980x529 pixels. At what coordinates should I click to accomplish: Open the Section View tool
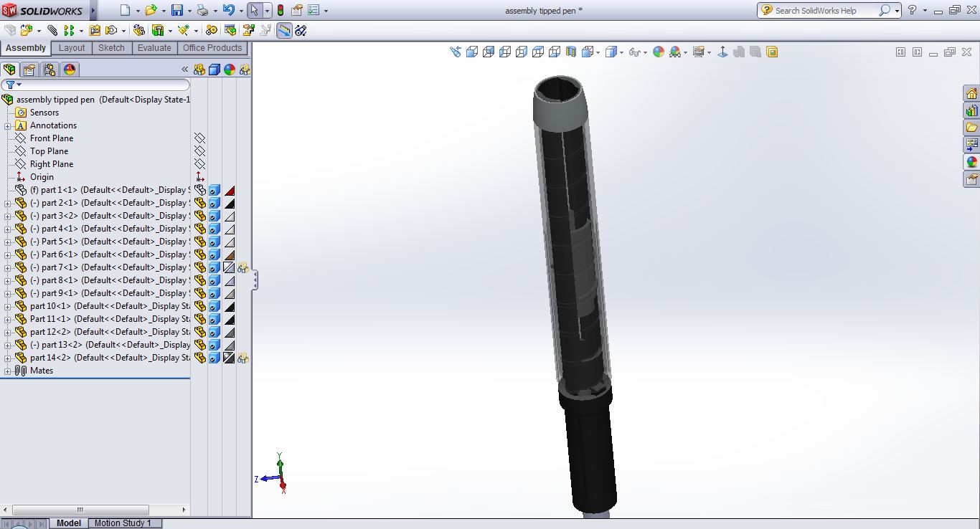tap(571, 52)
